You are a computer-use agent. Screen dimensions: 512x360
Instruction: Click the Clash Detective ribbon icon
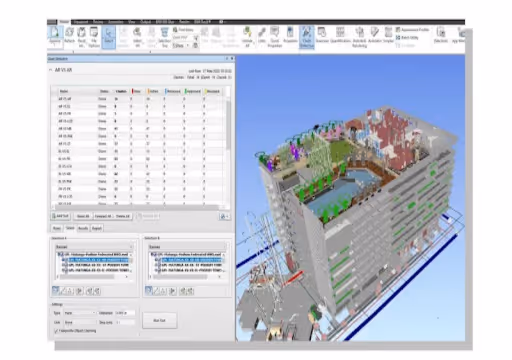pyautogui.click(x=307, y=37)
